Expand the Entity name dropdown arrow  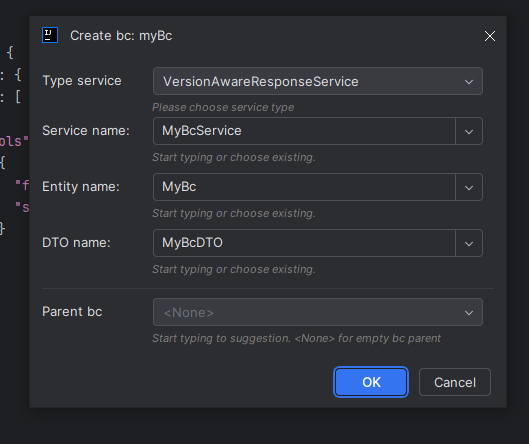pyautogui.click(x=469, y=187)
